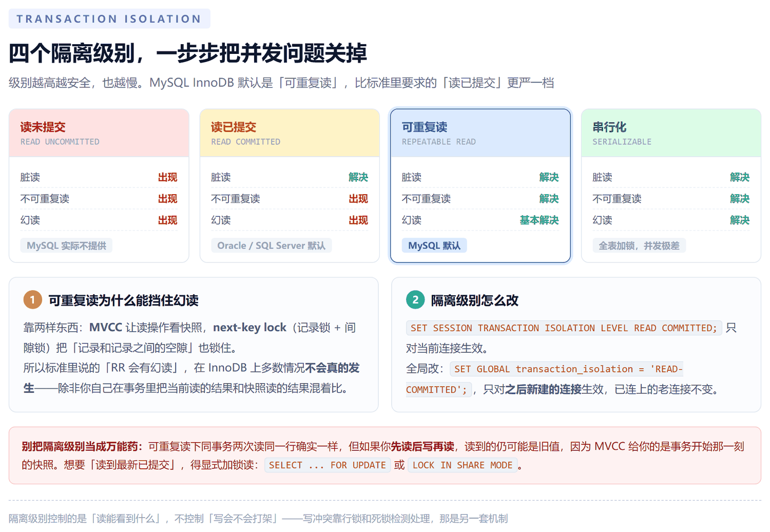Click the bold warning "别把隔离级别当成万能药"
Viewport: 770px width, 532px height.
tap(79, 446)
